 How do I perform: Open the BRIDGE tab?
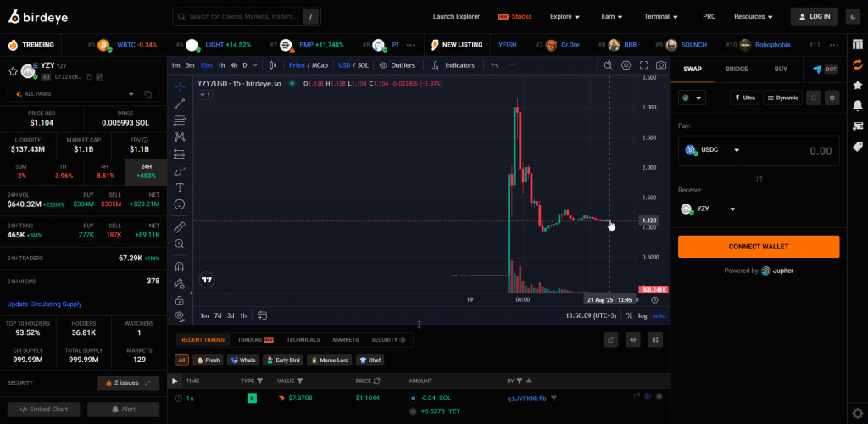[x=737, y=70]
